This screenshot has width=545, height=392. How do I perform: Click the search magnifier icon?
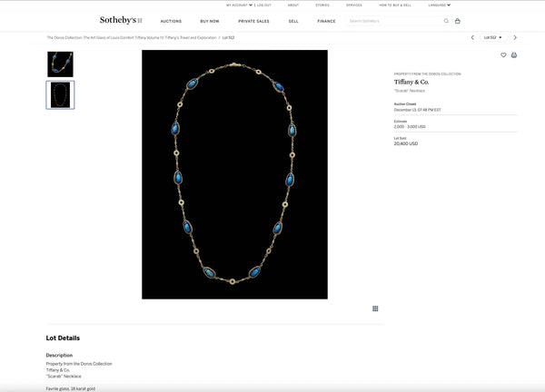click(x=446, y=21)
